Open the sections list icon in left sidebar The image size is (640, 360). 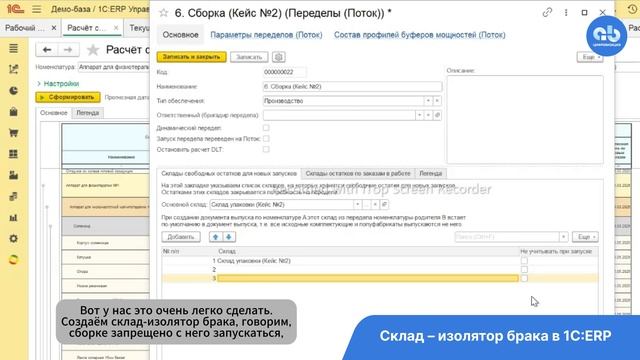[13, 49]
